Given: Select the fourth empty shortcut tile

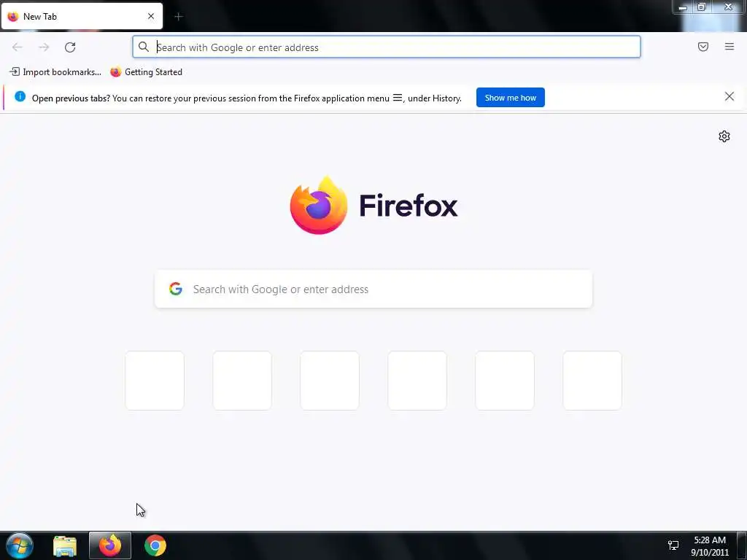Looking at the screenshot, I should (x=417, y=381).
